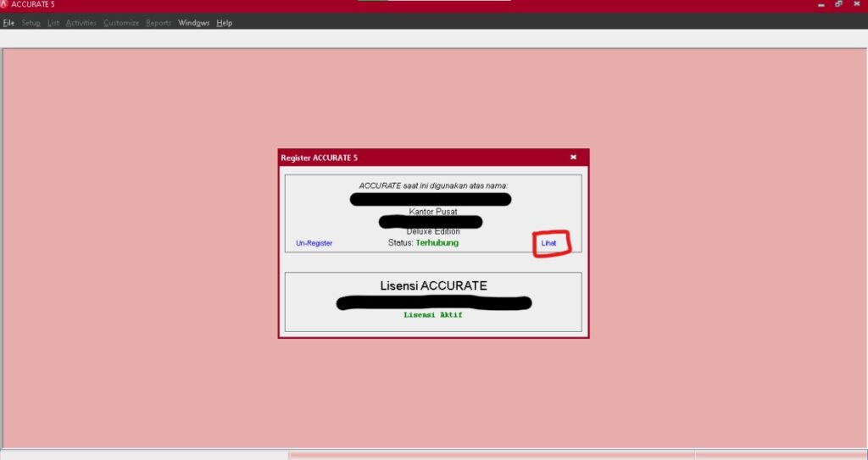The height and width of the screenshot is (460, 868).
Task: Click the Lisensi Aktif text
Action: (433, 314)
